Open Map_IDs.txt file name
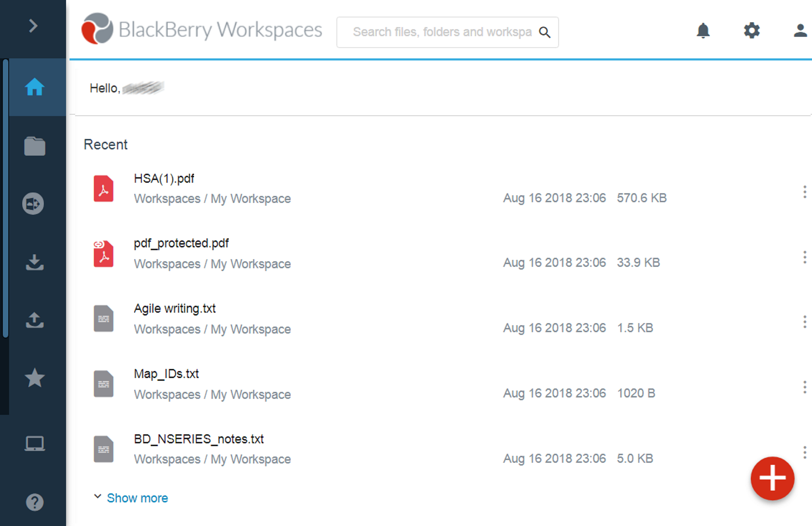 [x=166, y=374]
